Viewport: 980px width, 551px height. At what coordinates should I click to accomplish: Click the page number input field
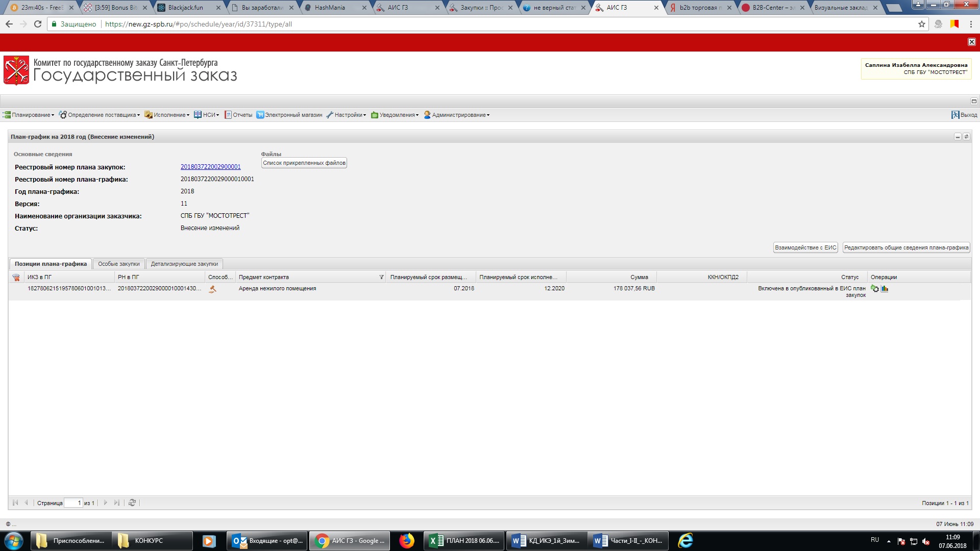73,503
